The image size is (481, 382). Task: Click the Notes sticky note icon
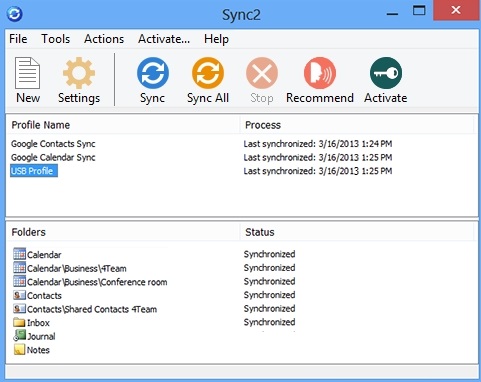coord(19,349)
